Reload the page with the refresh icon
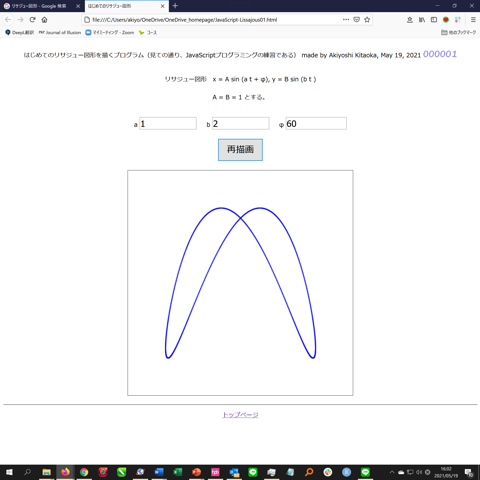Screen dimensions: 480x480 (32, 20)
